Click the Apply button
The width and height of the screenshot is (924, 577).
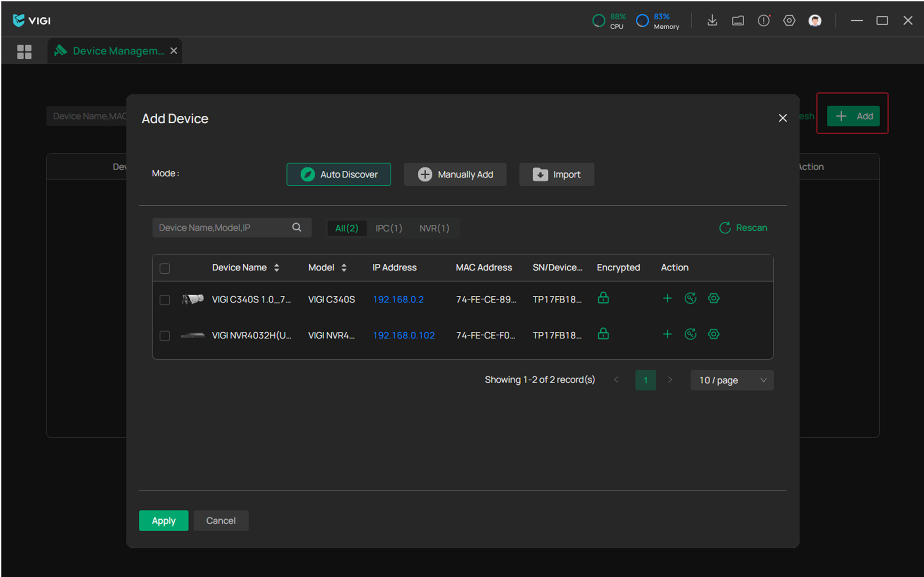pos(164,520)
